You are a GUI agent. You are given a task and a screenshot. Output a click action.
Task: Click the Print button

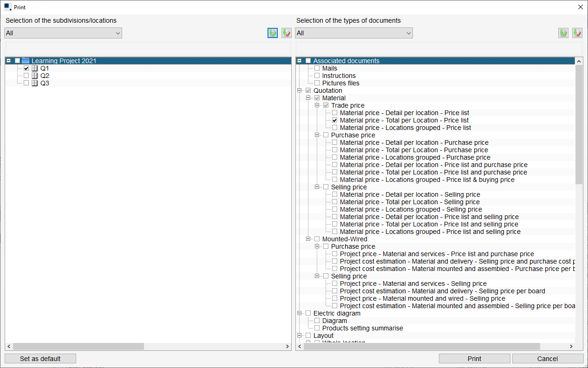474,358
